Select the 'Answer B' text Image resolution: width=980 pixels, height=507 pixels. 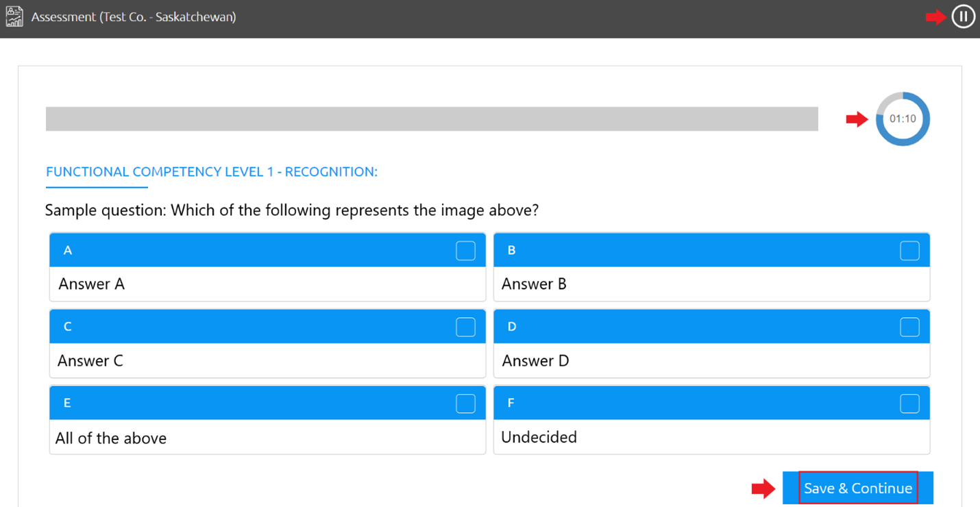[x=534, y=284]
